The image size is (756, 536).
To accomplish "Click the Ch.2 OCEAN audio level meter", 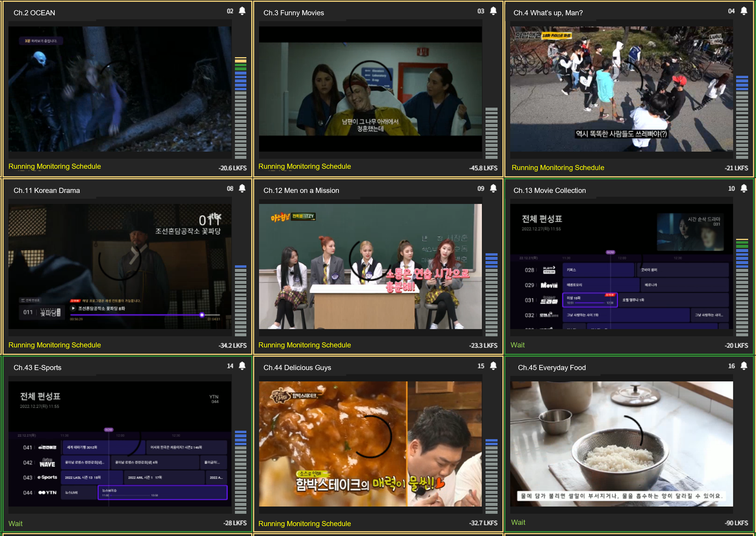I will (240, 108).
